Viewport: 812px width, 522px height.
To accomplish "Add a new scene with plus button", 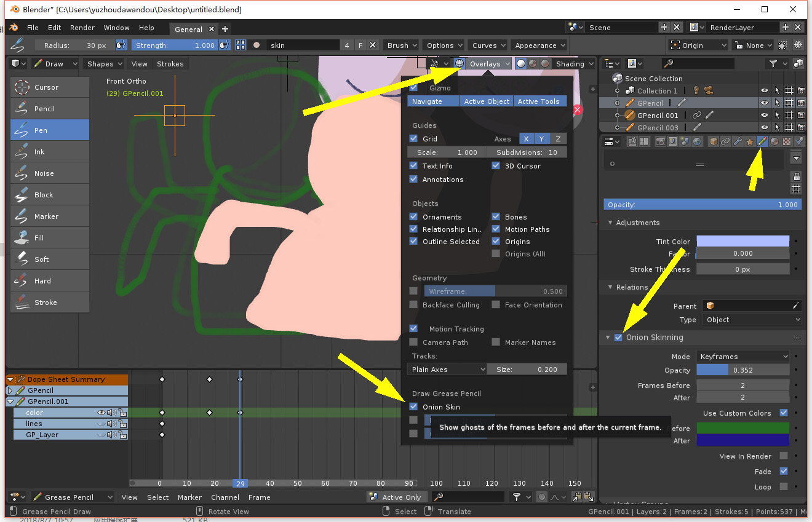I will [664, 28].
